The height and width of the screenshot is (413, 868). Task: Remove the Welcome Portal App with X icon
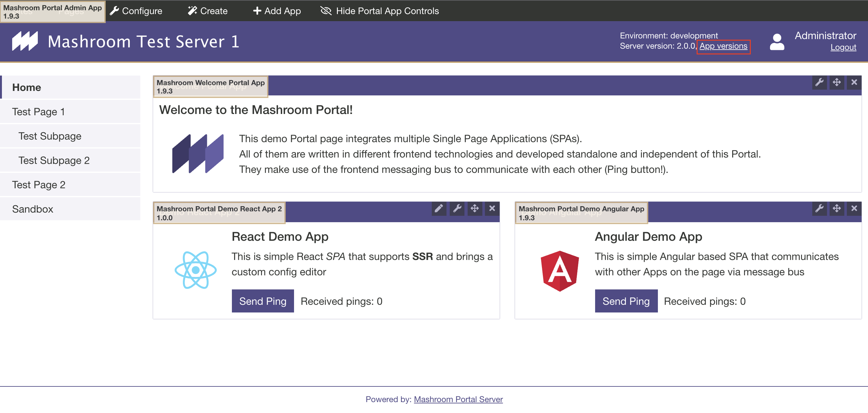point(854,83)
